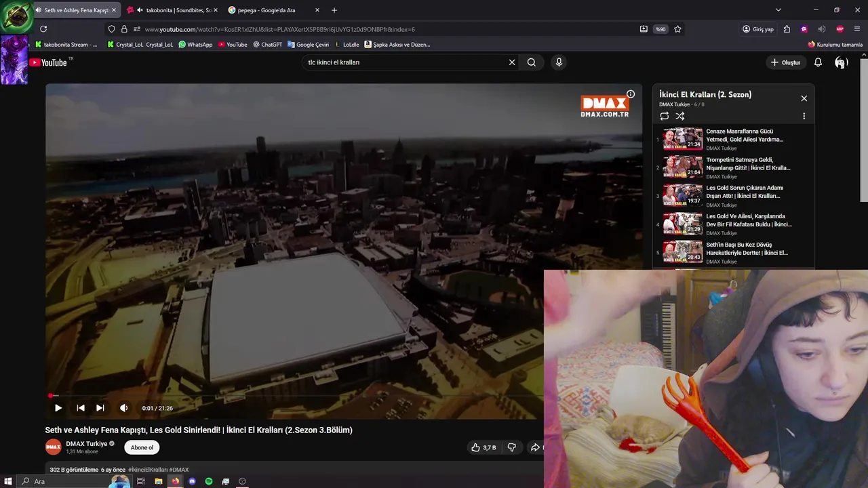Dislike the video with thumbs-down icon
The height and width of the screenshot is (488, 868).
tap(512, 447)
